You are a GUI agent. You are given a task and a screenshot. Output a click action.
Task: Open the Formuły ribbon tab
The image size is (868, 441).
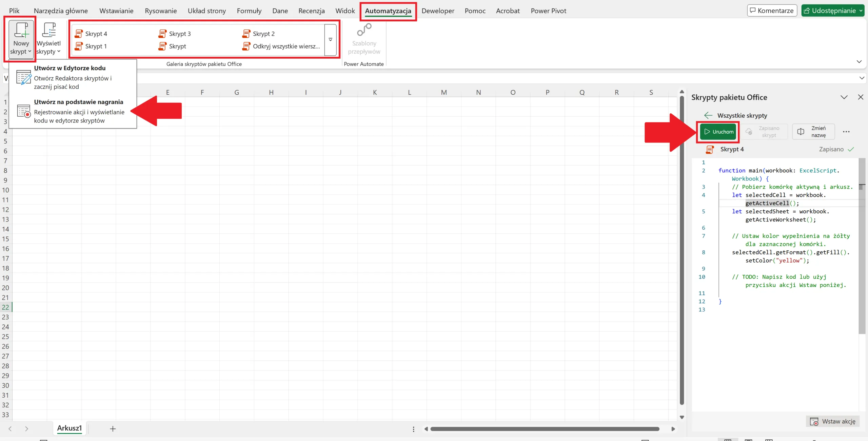(249, 11)
